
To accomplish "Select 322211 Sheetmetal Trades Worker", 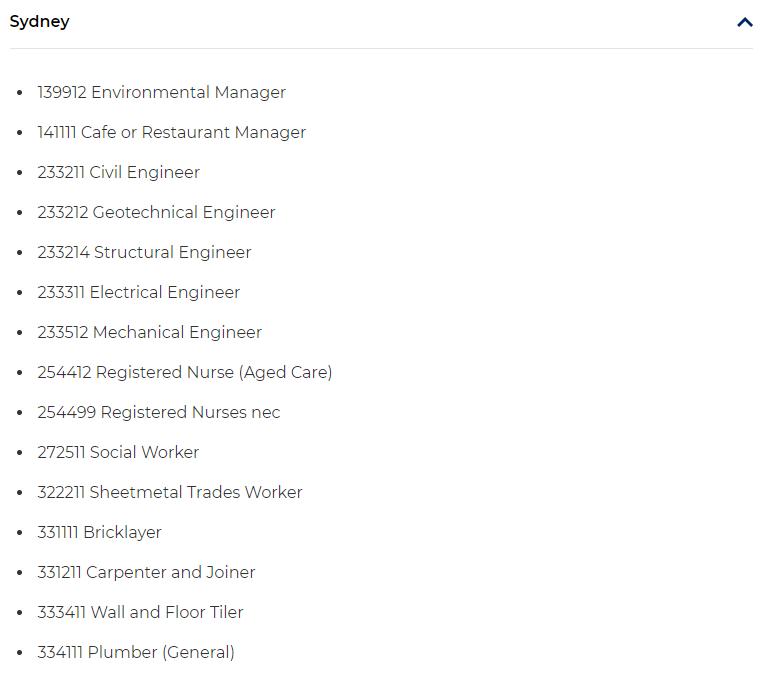I will click(170, 493).
